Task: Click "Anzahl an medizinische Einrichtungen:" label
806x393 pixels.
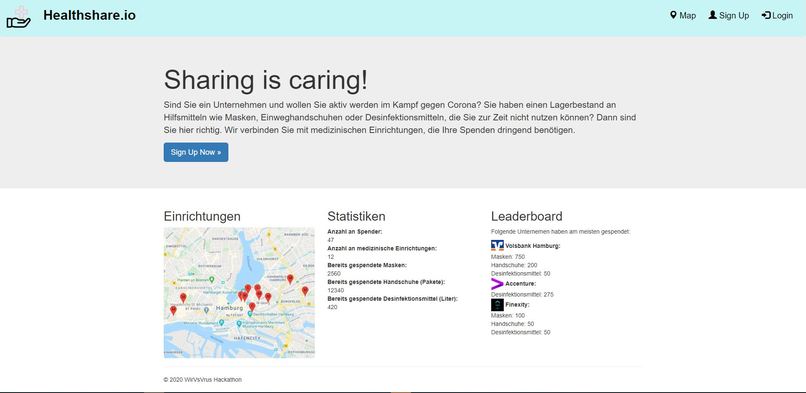Action: [x=382, y=249]
